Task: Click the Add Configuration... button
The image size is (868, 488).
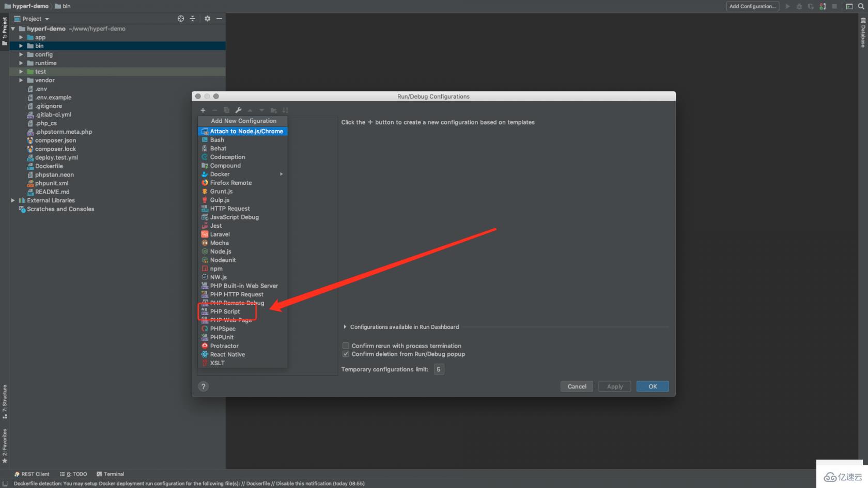Action: pyautogui.click(x=752, y=6)
